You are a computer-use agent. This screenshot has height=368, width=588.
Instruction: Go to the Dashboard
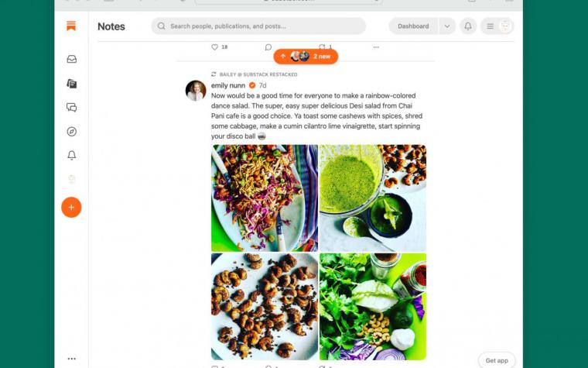pos(413,26)
